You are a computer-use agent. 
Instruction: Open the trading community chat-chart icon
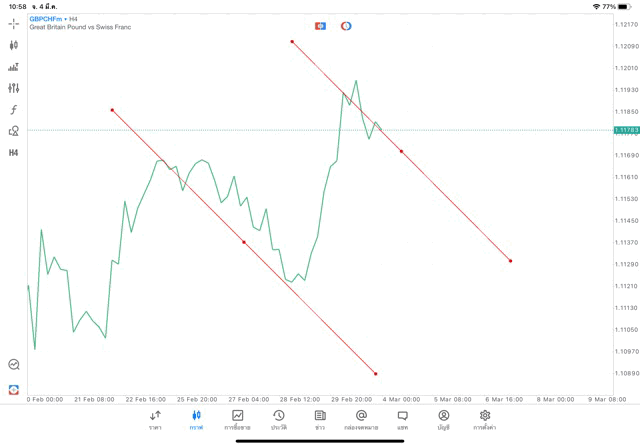click(x=14, y=365)
